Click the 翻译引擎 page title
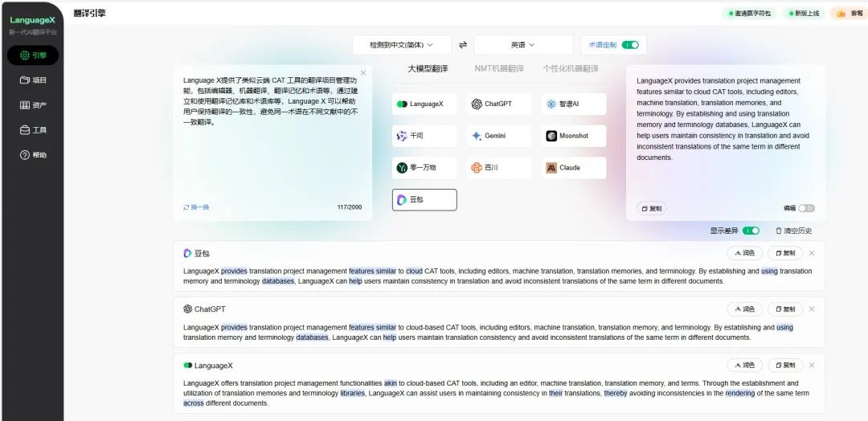Viewport: 868px width, 421px height. 90,13
